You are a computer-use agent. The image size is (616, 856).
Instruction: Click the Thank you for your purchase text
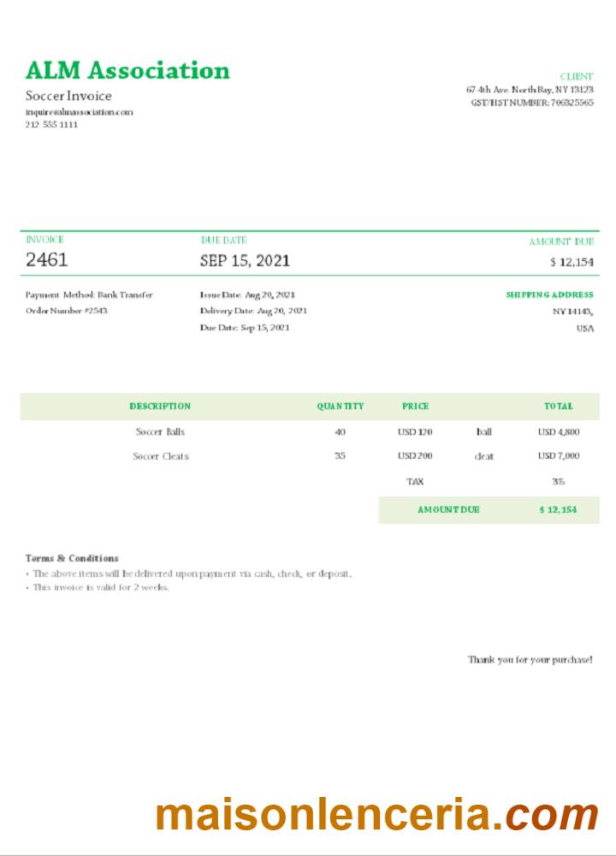[x=530, y=660]
